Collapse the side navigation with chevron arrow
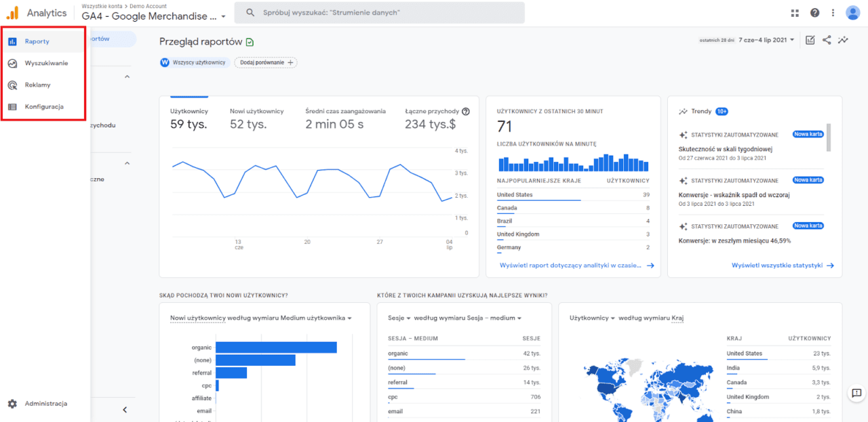Screen dimensions: 868x422 [125, 410]
